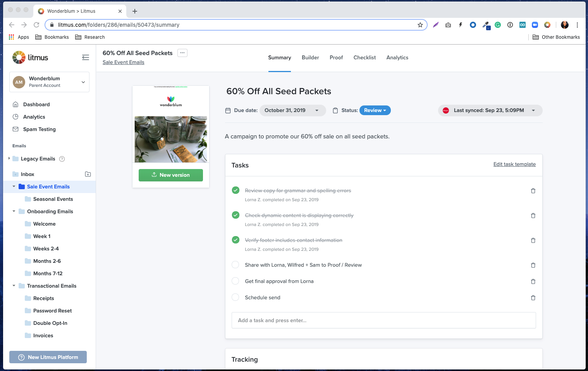Click the Litmus logo in sidebar
This screenshot has width=588, height=371.
coord(30,57)
